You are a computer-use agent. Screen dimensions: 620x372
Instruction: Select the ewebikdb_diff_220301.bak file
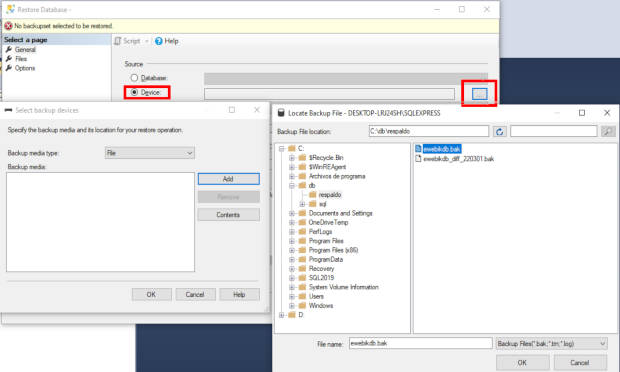click(x=458, y=159)
